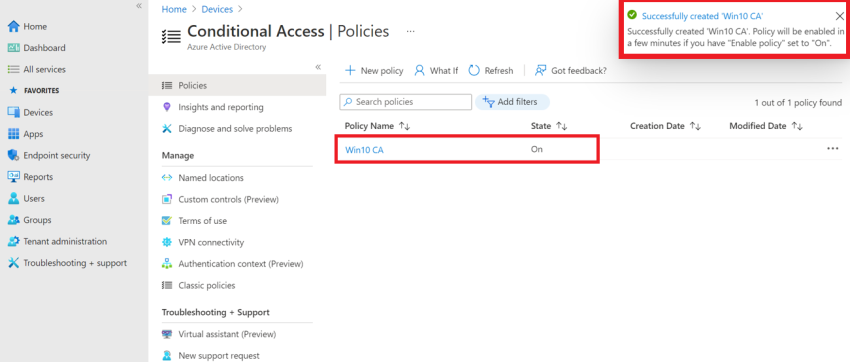Click the Virtual assistant icon
This screenshot has width=850, height=362.
167,334
